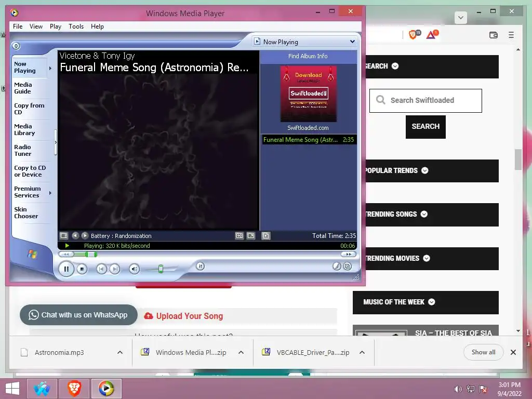
Task: Close the downloads bar
Action: coord(513,352)
